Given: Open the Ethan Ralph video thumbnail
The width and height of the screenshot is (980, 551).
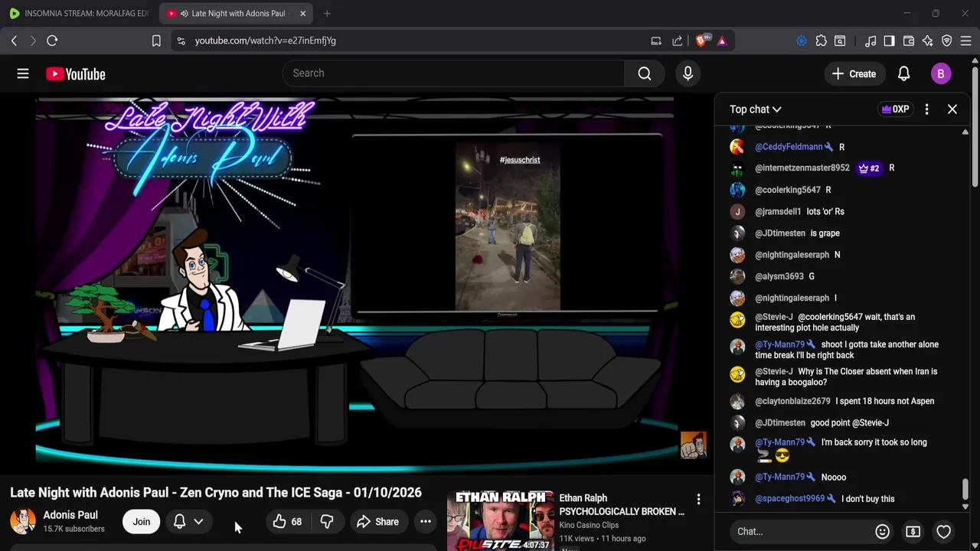Looking at the screenshot, I should (501, 521).
